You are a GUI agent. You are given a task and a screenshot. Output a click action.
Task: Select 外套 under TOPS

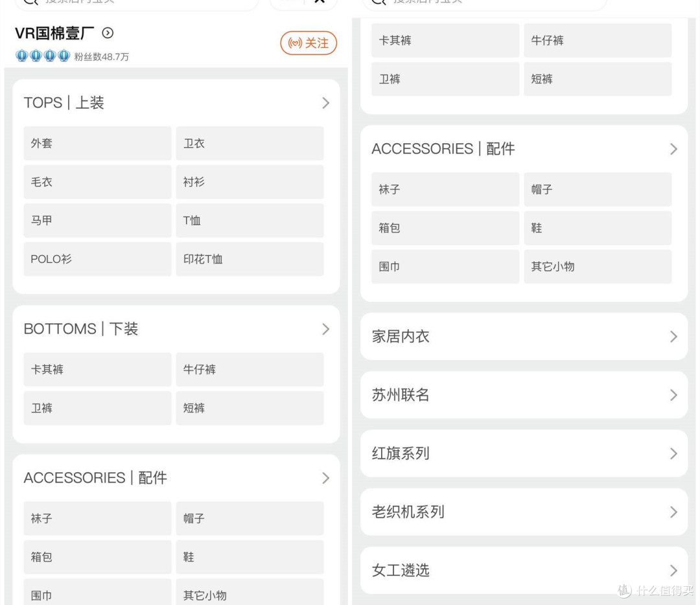pyautogui.click(x=97, y=143)
